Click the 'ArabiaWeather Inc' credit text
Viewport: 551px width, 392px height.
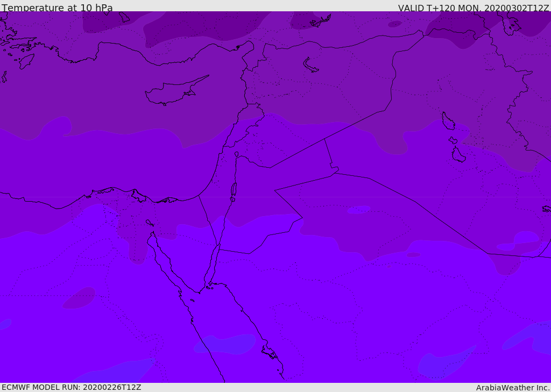(512, 388)
